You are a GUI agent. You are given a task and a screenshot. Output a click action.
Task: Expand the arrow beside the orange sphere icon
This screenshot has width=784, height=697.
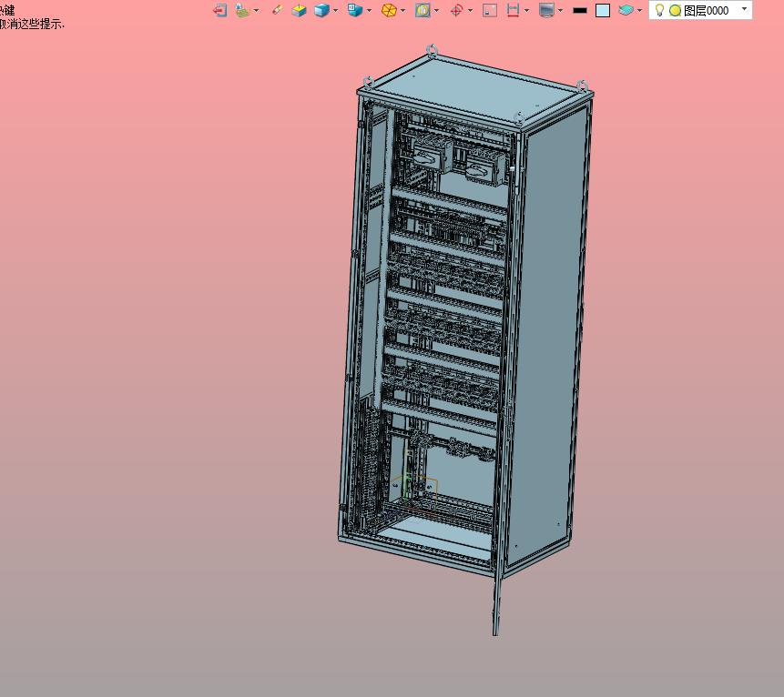tap(403, 11)
